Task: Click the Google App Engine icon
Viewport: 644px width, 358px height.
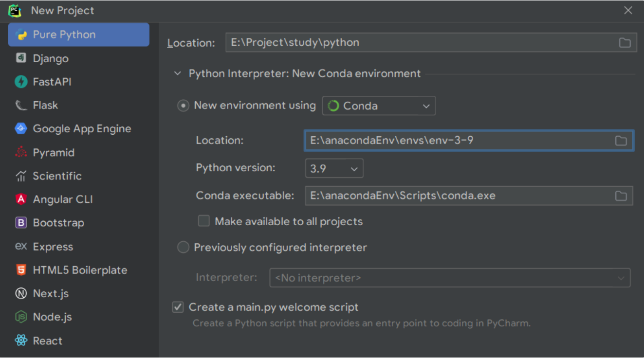Action: (x=21, y=129)
